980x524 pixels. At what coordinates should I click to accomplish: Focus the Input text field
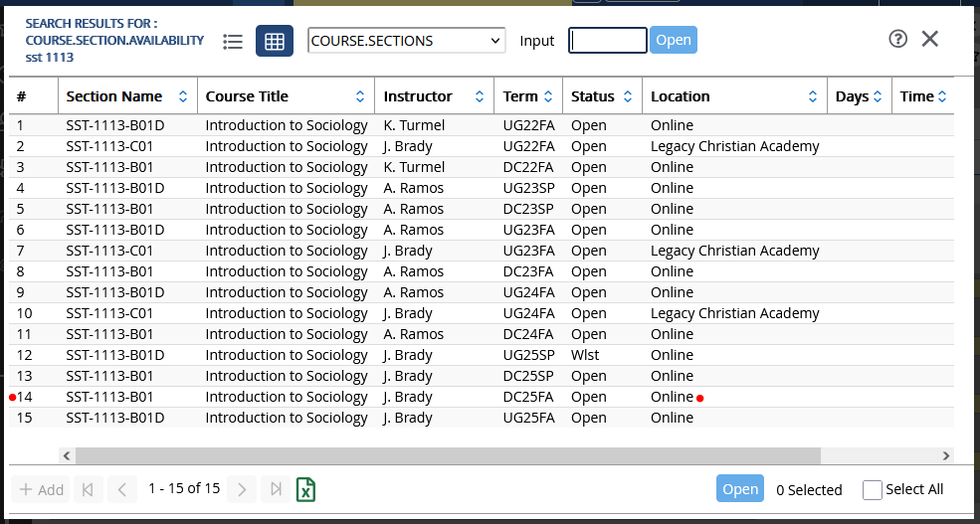click(608, 40)
